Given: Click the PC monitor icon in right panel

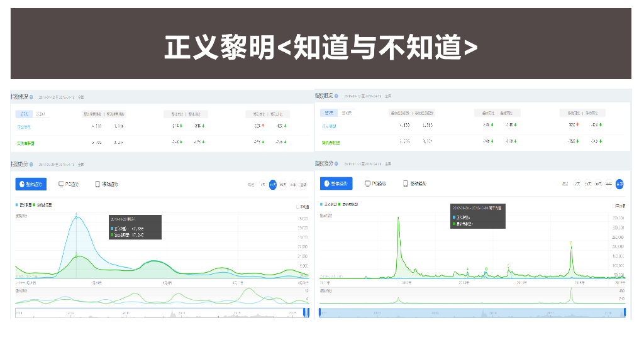Looking at the screenshot, I should pyautogui.click(x=367, y=184).
